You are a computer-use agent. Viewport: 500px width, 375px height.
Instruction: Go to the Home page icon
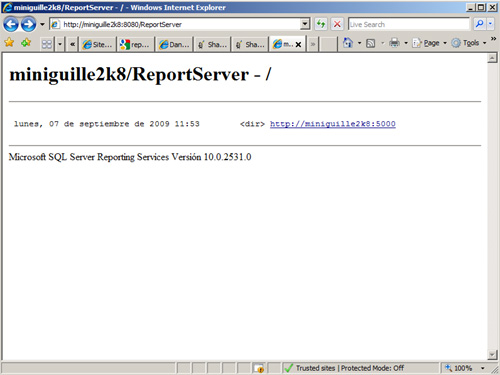coord(348,43)
